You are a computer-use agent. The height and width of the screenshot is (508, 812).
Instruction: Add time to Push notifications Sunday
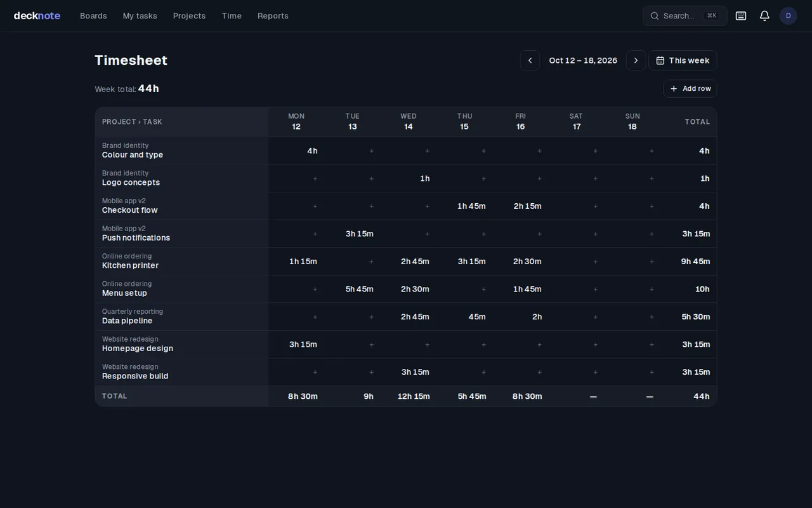tap(652, 234)
